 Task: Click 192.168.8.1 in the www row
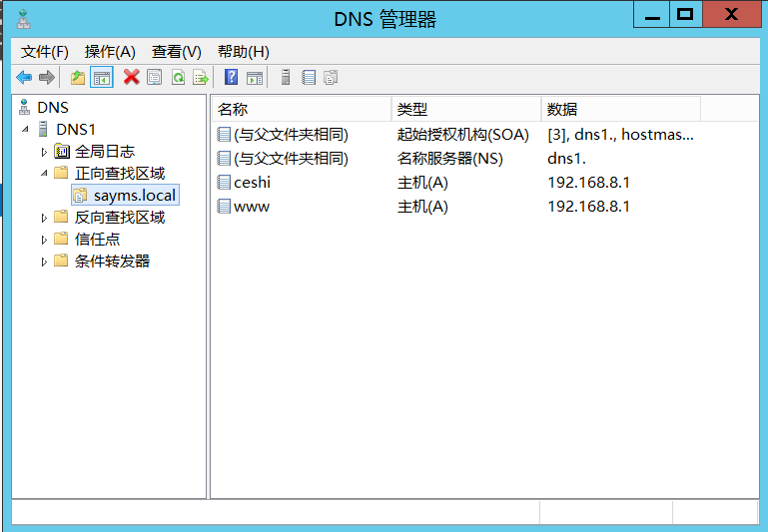tap(589, 206)
